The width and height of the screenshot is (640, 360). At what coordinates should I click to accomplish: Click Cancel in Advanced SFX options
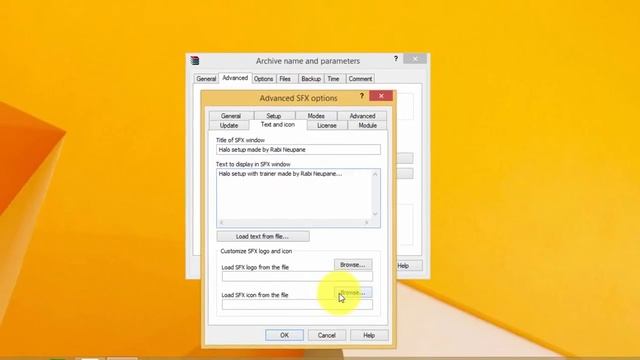point(327,335)
